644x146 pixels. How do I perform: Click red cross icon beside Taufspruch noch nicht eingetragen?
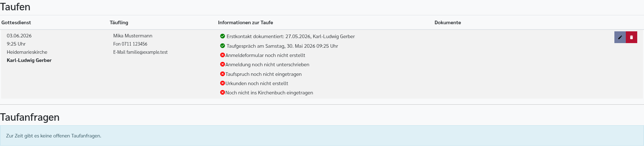223,74
